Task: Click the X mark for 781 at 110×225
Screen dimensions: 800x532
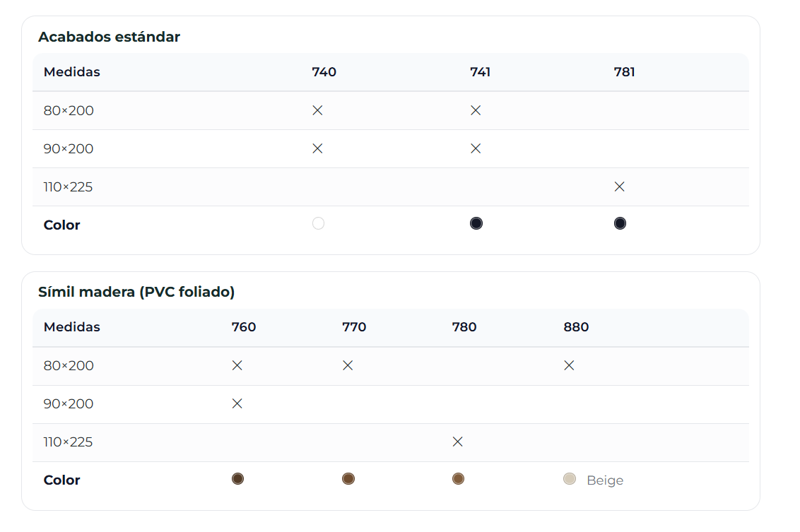Action: (x=620, y=187)
